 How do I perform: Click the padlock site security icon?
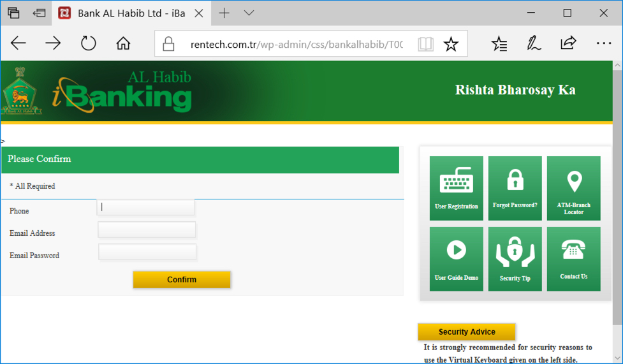point(168,44)
